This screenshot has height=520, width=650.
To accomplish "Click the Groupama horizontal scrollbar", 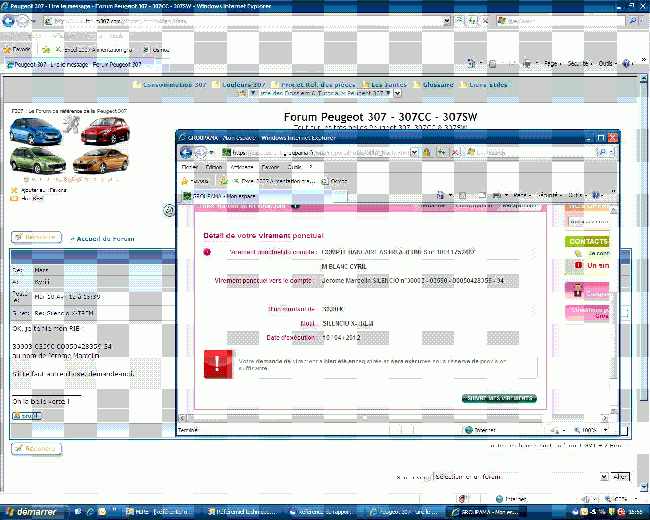I will [395, 418].
